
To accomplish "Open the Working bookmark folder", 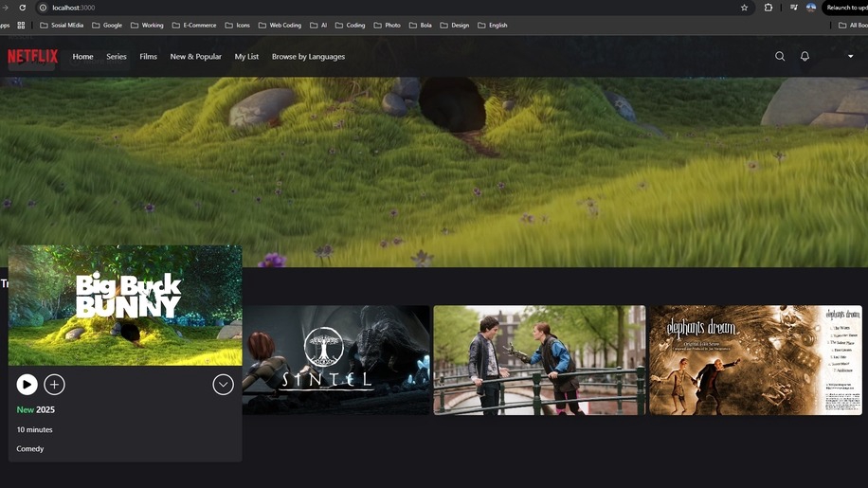I will tap(147, 26).
